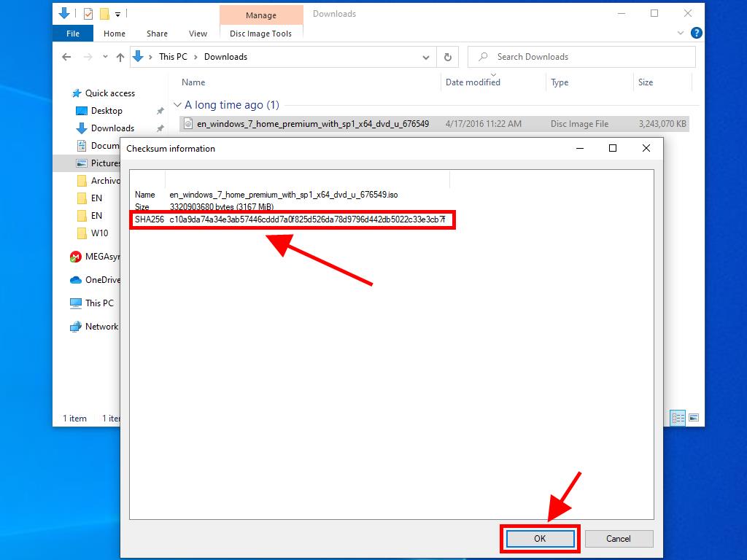Screen dimensions: 747x560
Task: Click the Back navigation arrow
Action: [66, 57]
